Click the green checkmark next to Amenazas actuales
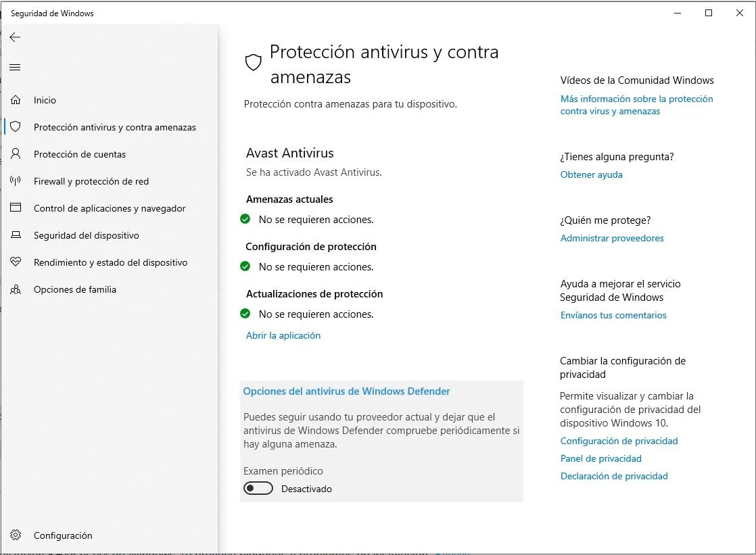Screen dimensions: 756x555 pos(245,219)
